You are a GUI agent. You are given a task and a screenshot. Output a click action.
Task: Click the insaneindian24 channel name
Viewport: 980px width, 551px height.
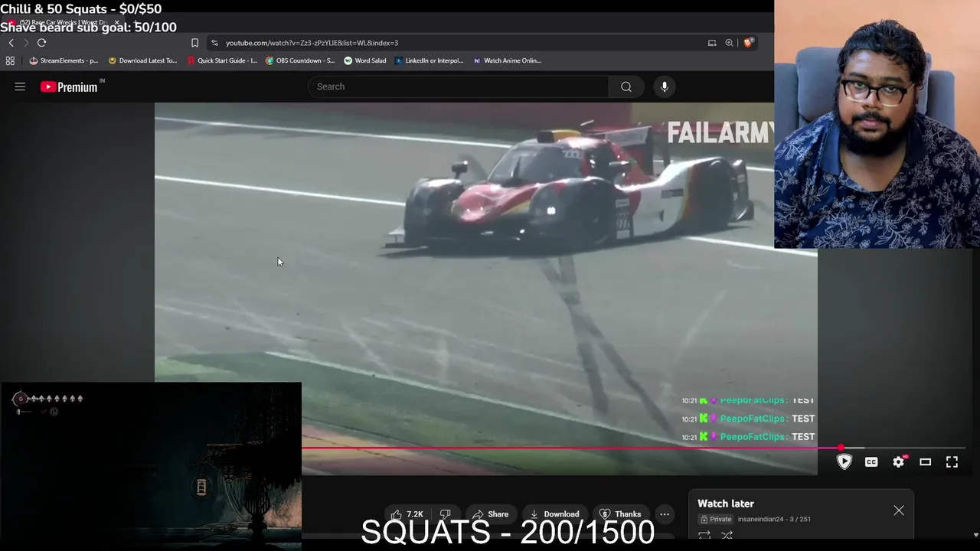pos(760,519)
